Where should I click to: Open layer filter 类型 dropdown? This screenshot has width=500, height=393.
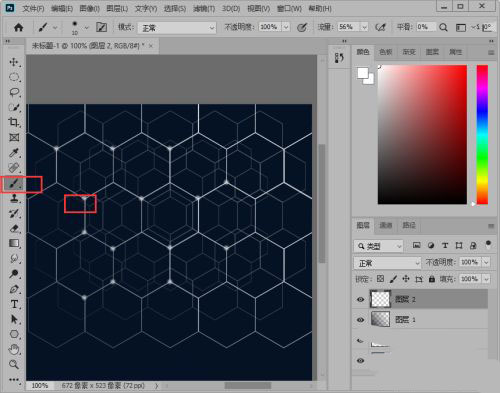tap(378, 246)
